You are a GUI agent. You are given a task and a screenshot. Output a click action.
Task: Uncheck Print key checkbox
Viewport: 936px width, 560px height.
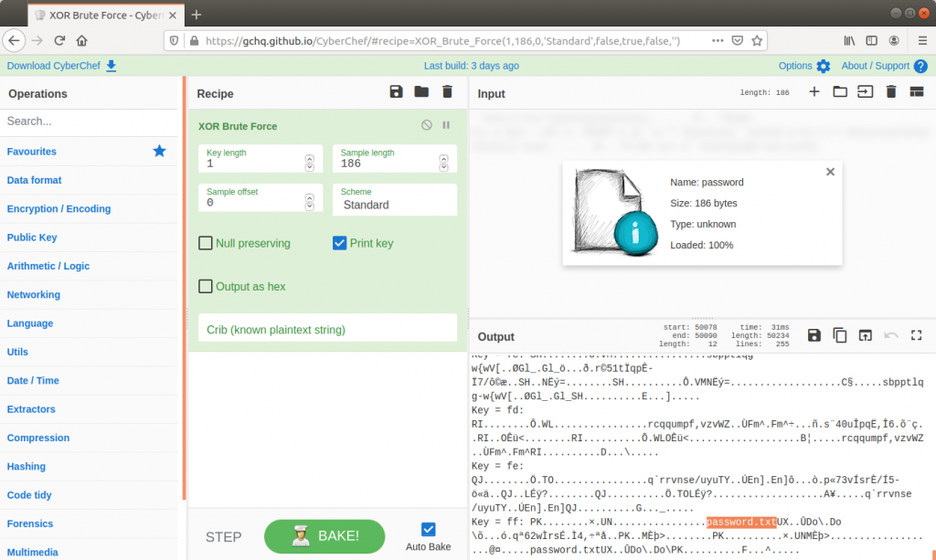[340, 243]
